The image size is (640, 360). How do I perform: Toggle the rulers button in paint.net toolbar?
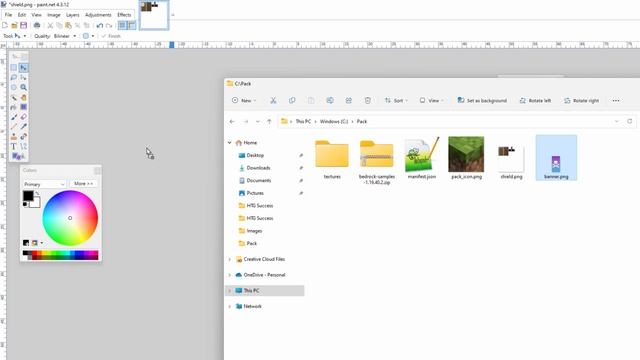click(x=131, y=25)
